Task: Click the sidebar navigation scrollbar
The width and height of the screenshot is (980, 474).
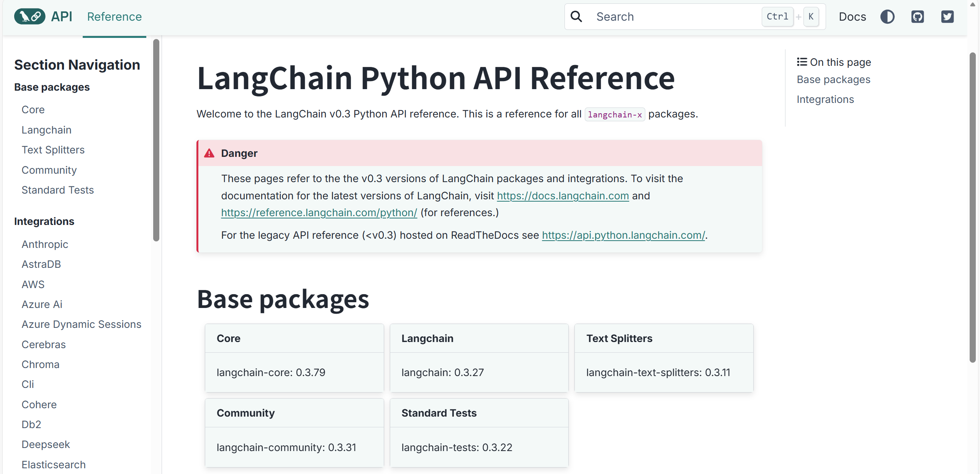Action: coord(156,140)
